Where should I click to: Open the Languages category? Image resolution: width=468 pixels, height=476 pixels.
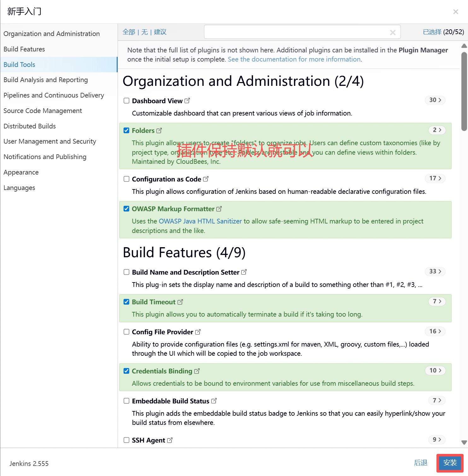click(x=59, y=188)
